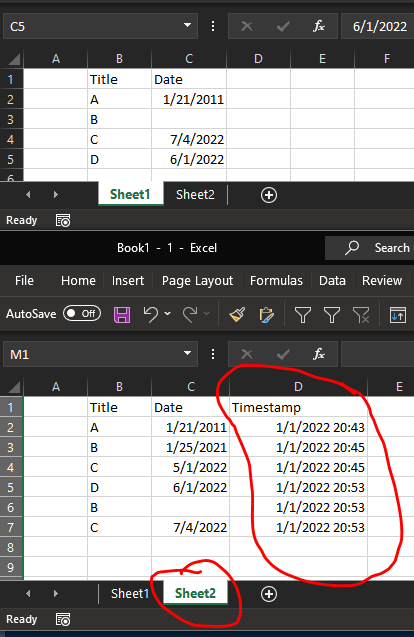This screenshot has width=414, height=637.
Task: Toggle the AutoSave Off switch
Action: [x=82, y=313]
